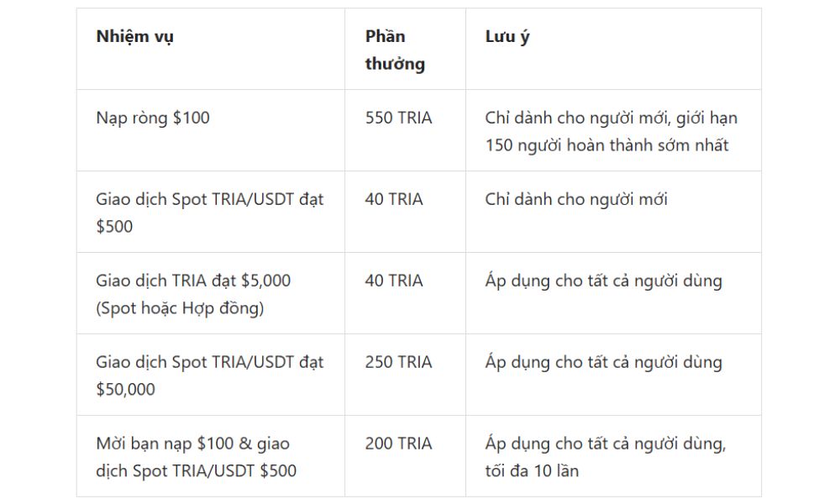Click the "Giao dịch TRIA đạt $5,000" text
840x504 pixels.
(193, 281)
